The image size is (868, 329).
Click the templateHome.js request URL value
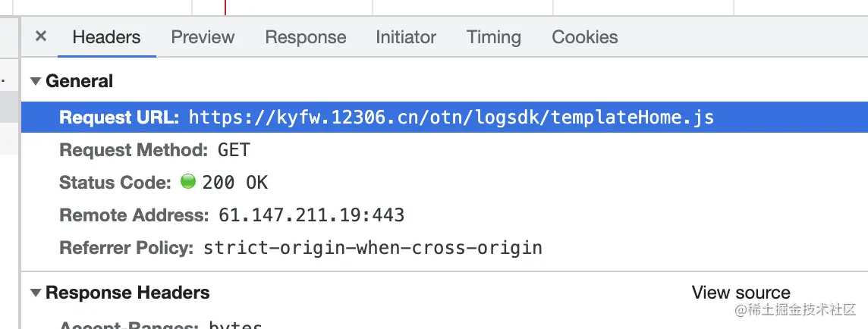[x=451, y=117]
